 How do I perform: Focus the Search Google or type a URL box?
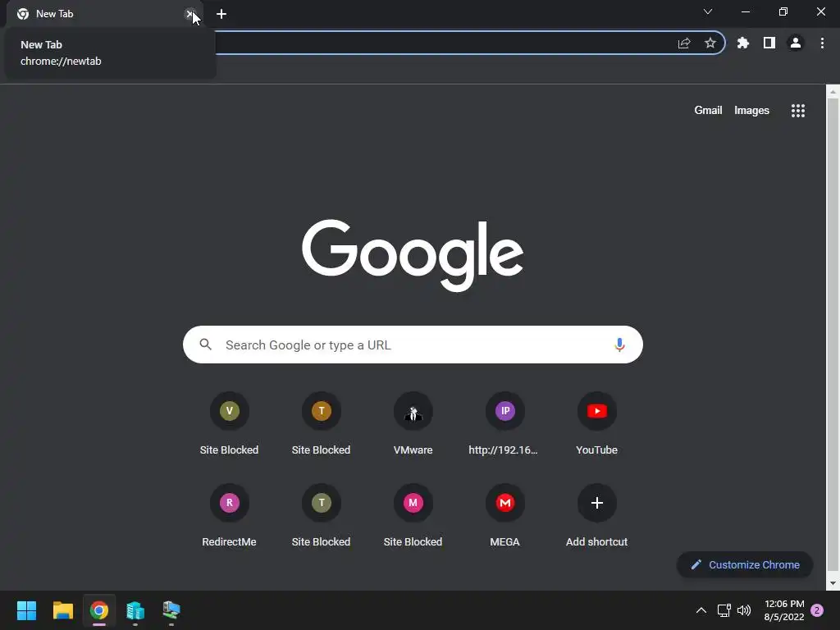(x=413, y=345)
